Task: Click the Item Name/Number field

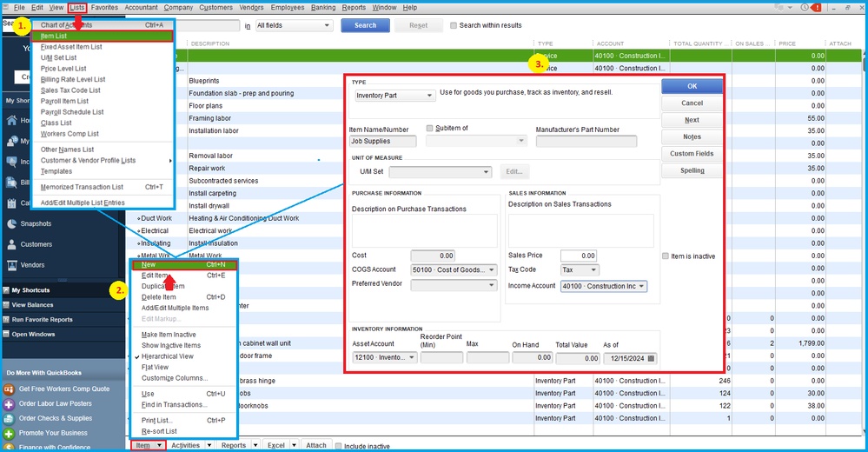Action: [382, 141]
